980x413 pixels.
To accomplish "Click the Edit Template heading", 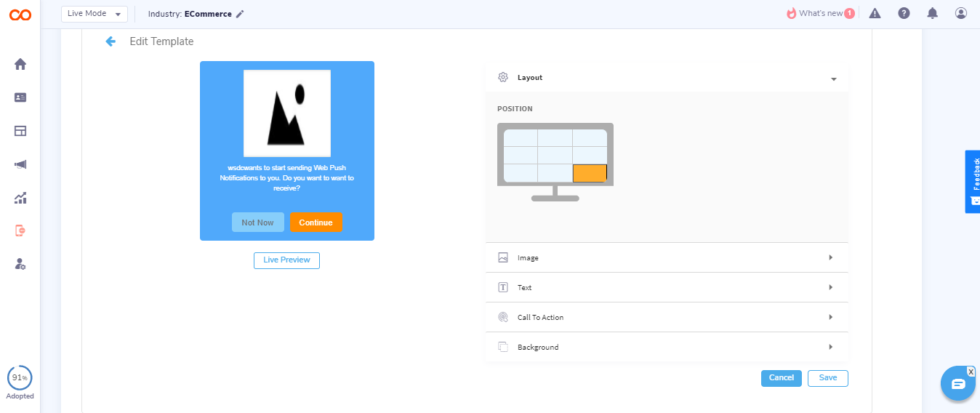I will pos(161,41).
